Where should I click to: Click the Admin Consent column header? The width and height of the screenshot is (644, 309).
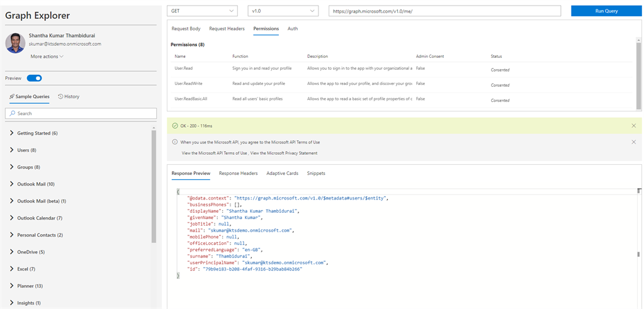tap(430, 56)
